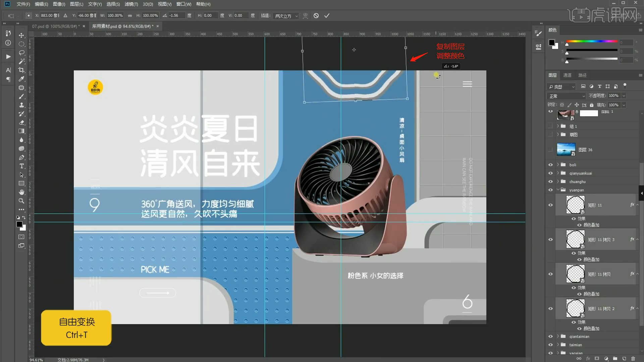Viewport: 644px width, 362px height.
Task: Add a layer style fx icon
Action: click(x=588, y=358)
